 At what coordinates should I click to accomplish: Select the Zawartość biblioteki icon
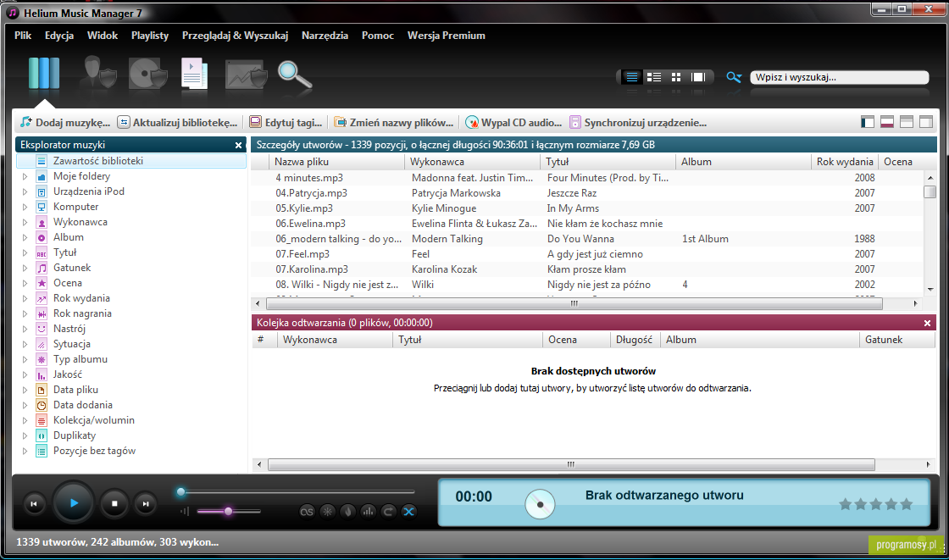(x=42, y=161)
